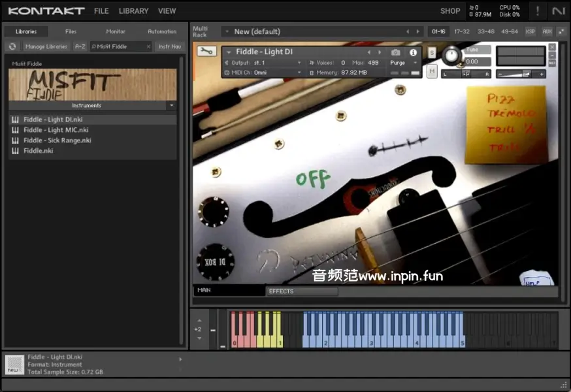
Task: Open the EFFECTS page button
Action: (x=301, y=291)
